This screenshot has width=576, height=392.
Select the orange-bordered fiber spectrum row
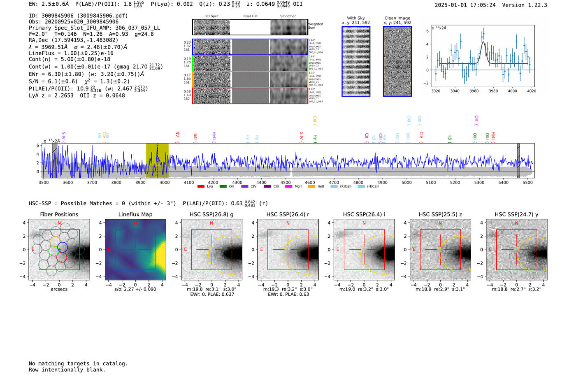(250, 79)
